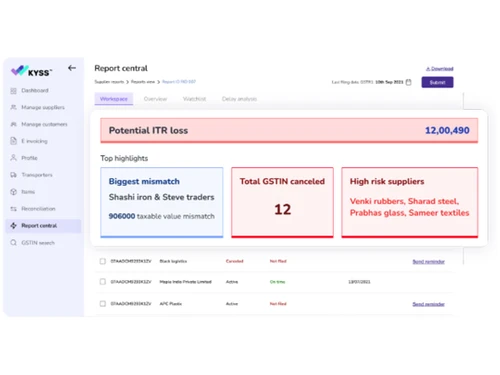
Task: Open Manage suppliers in the sidebar
Action: (x=43, y=107)
